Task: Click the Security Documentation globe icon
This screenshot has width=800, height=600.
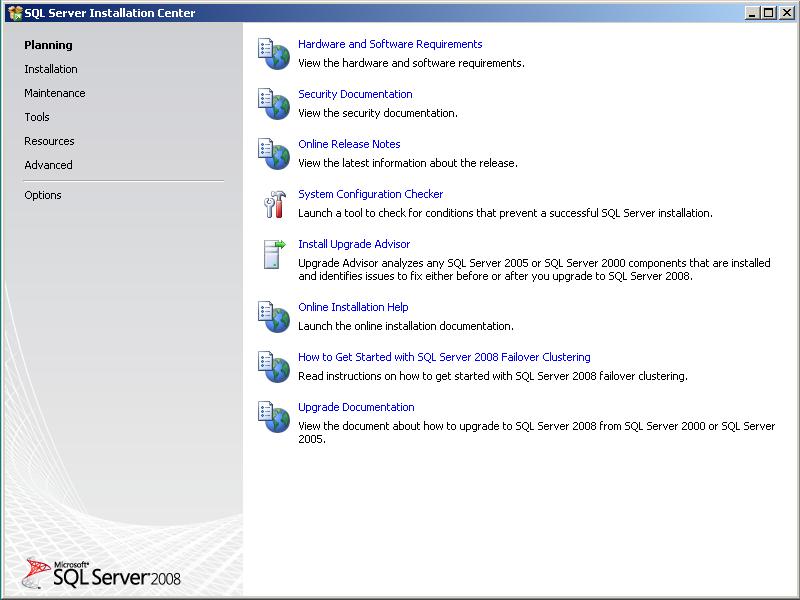Action: [274, 104]
